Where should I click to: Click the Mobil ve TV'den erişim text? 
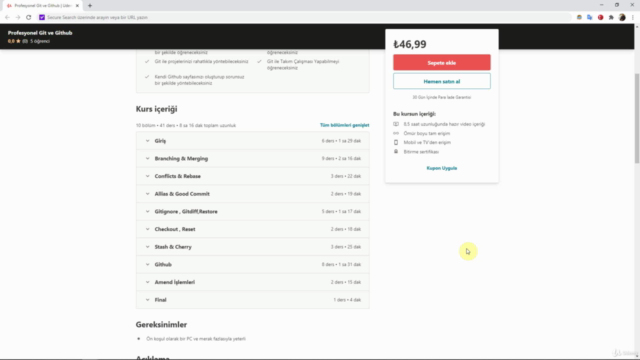click(427, 142)
